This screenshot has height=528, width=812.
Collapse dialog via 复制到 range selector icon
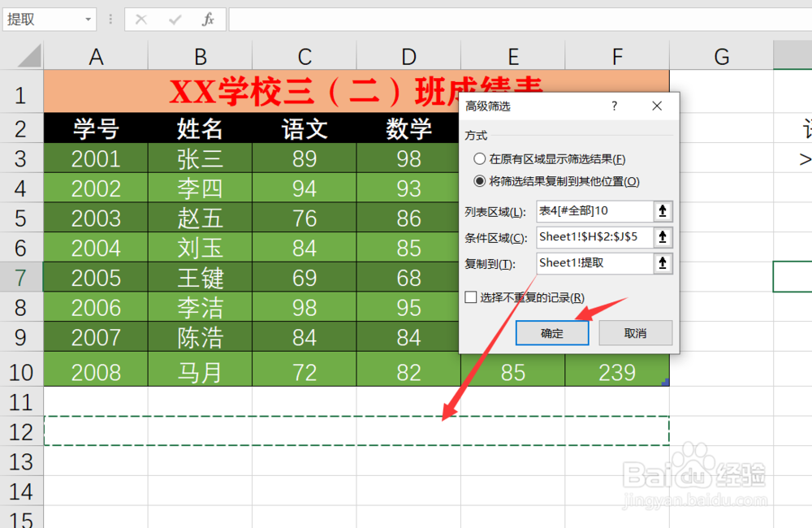pos(663,262)
